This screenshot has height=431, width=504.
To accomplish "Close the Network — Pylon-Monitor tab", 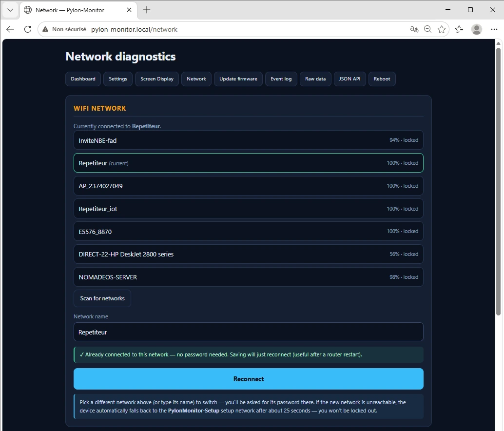I will point(129,10).
